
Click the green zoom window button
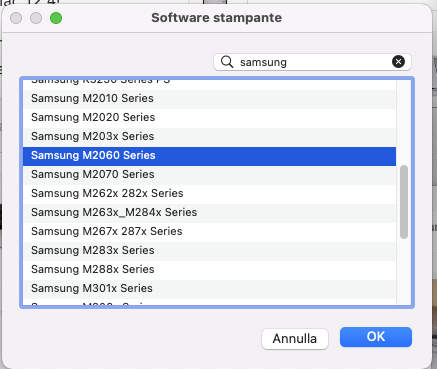click(56, 18)
